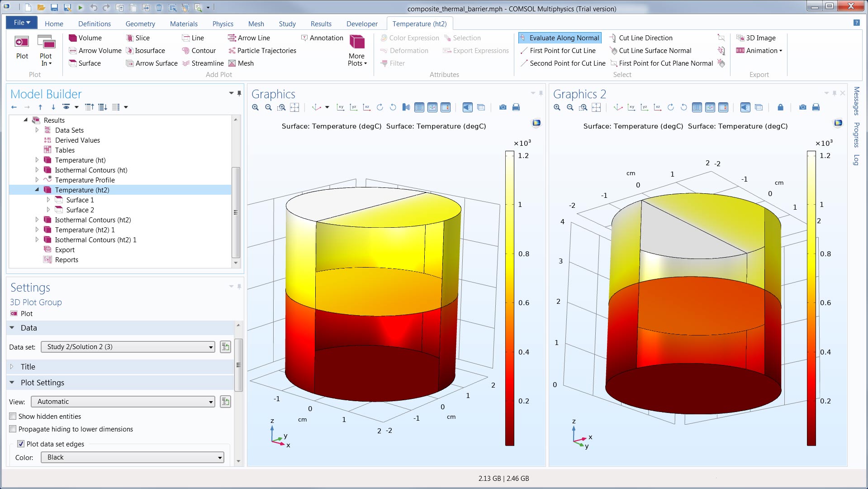
Task: Expand the Title section in Settings
Action: pyautogui.click(x=28, y=367)
